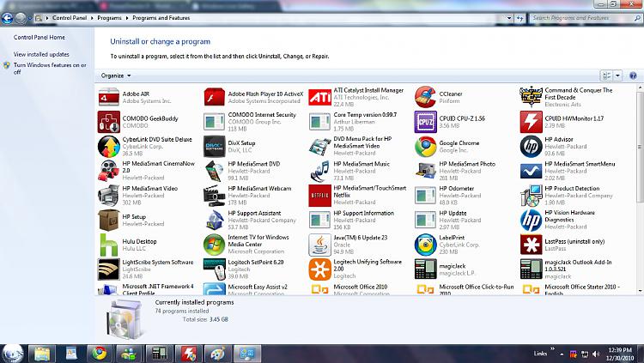Select the Logitech SetPoint 6.20 entry

(254, 269)
